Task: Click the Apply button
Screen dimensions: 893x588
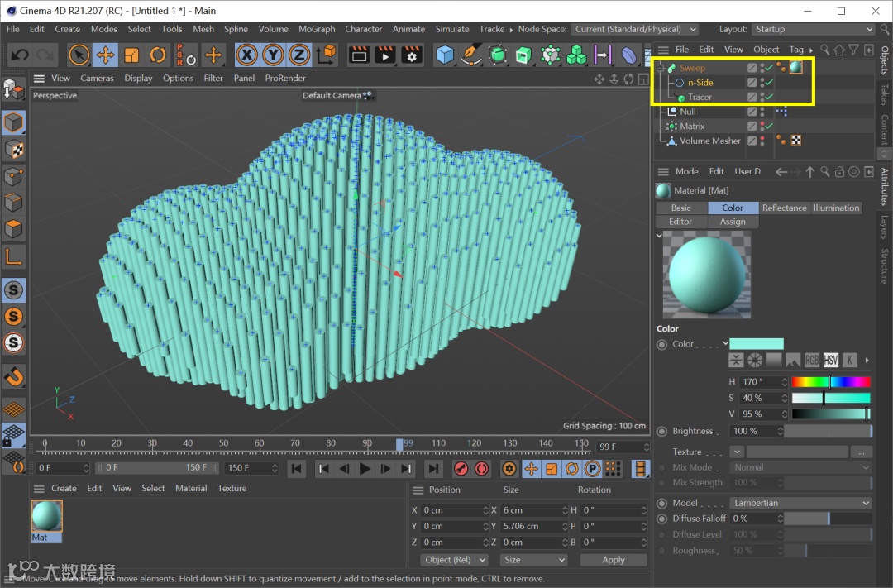Action: [613, 560]
